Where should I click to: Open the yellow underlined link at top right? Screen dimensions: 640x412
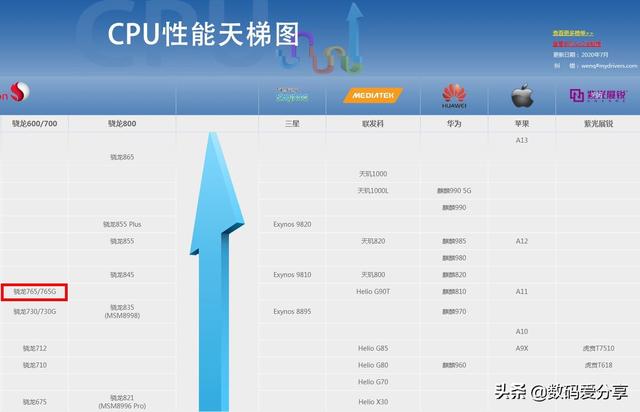[x=573, y=33]
